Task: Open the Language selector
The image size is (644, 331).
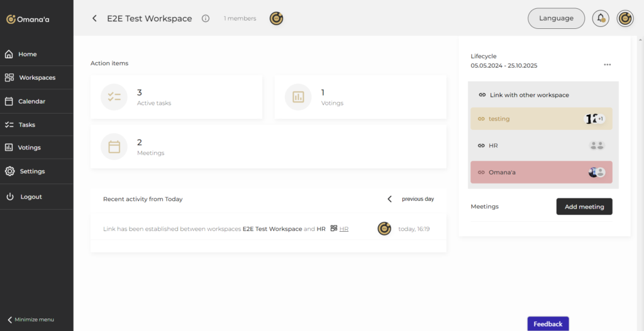Action: tap(556, 18)
